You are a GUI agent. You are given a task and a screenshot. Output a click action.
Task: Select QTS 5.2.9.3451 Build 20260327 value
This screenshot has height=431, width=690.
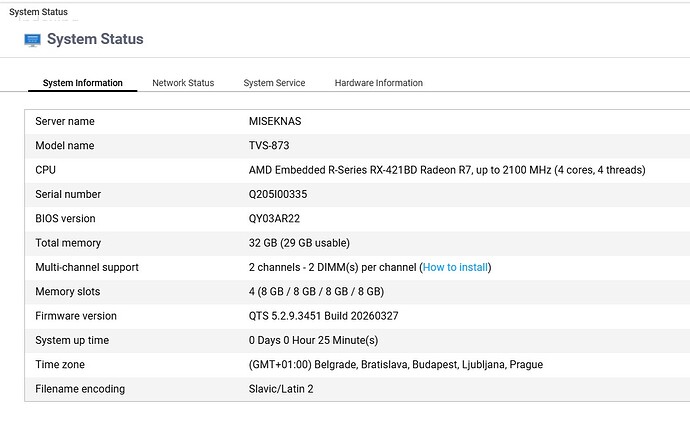(323, 316)
